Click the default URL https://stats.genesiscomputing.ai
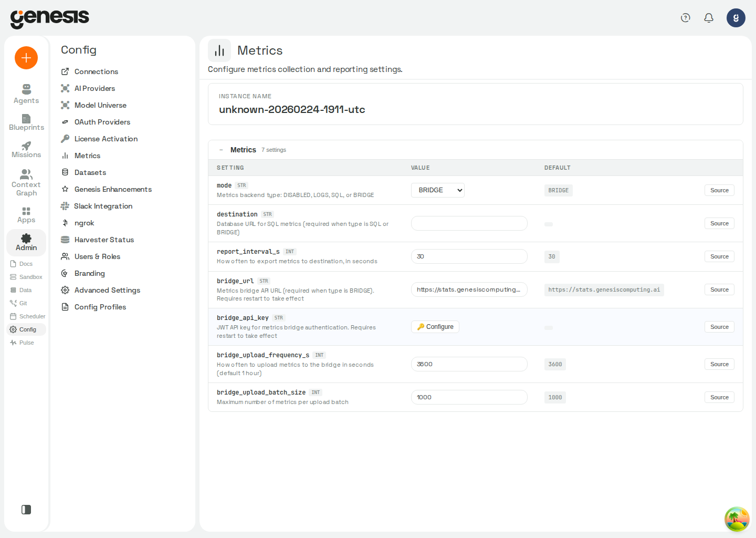 (604, 290)
